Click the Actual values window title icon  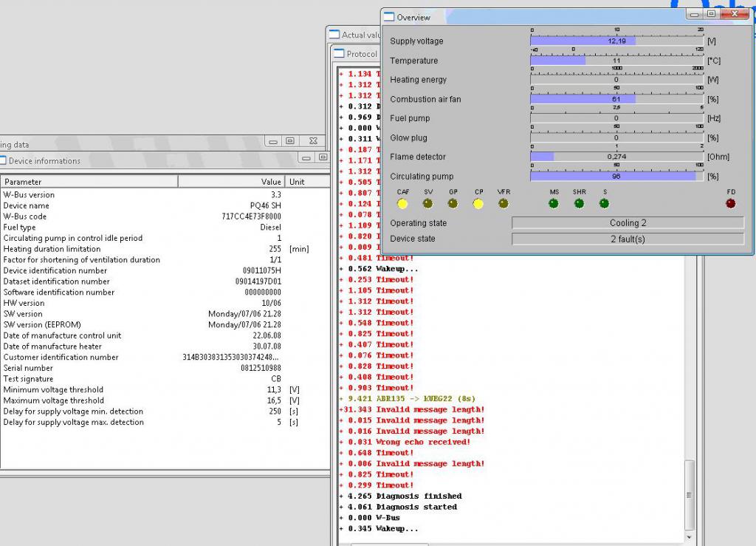pos(334,35)
